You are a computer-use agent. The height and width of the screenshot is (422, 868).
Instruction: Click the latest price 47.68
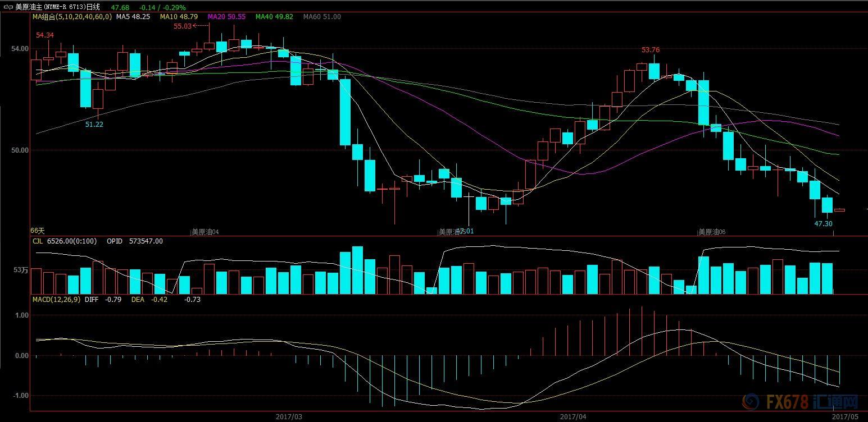click(120, 7)
